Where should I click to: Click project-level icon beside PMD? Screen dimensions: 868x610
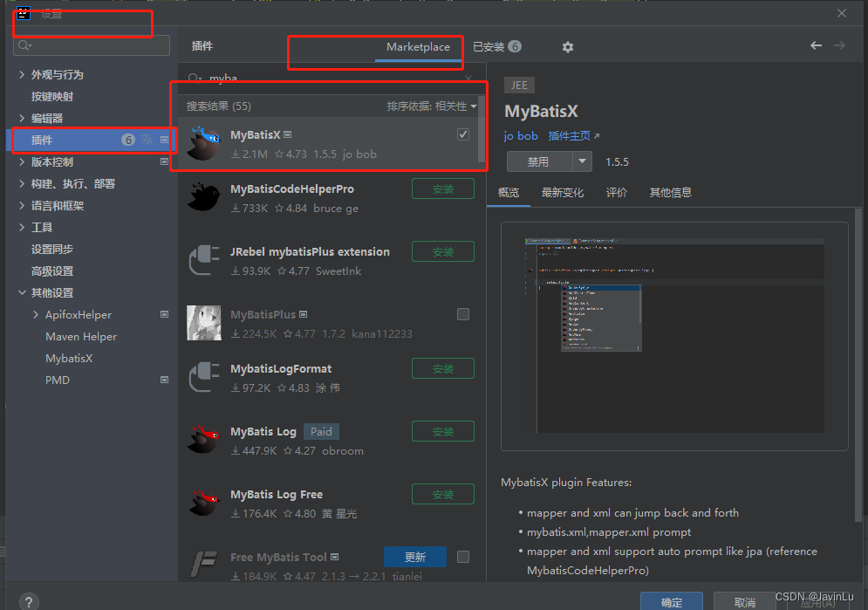tap(164, 380)
